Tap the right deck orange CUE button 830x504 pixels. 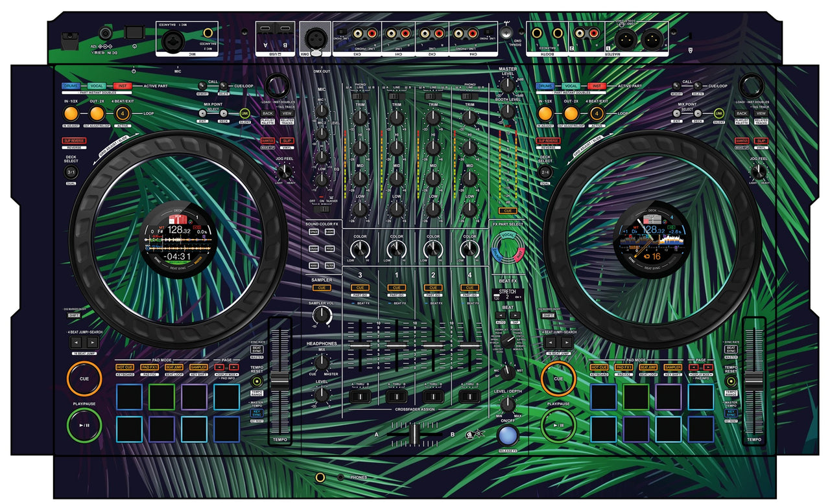(558, 378)
